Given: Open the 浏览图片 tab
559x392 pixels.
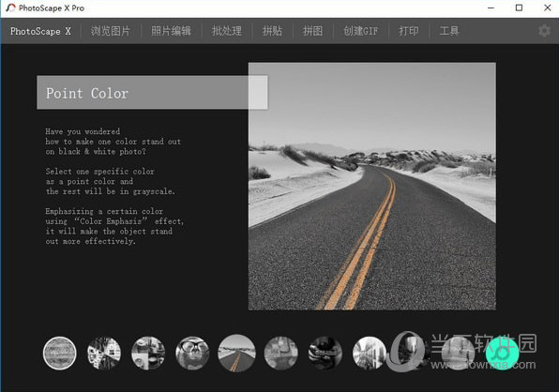Looking at the screenshot, I should click(x=111, y=31).
